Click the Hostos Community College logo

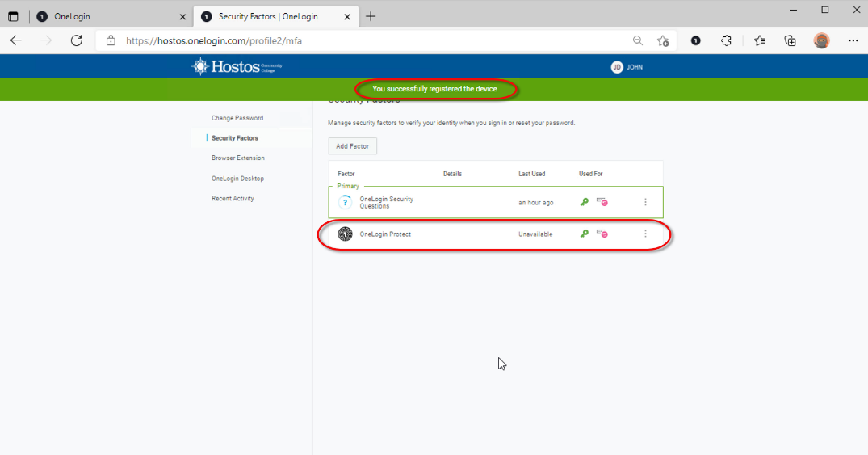coord(237,66)
